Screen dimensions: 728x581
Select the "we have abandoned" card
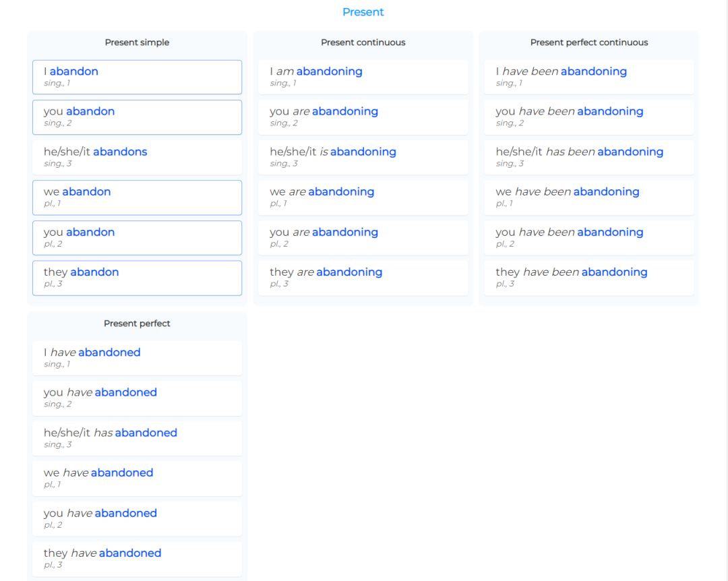(138, 478)
